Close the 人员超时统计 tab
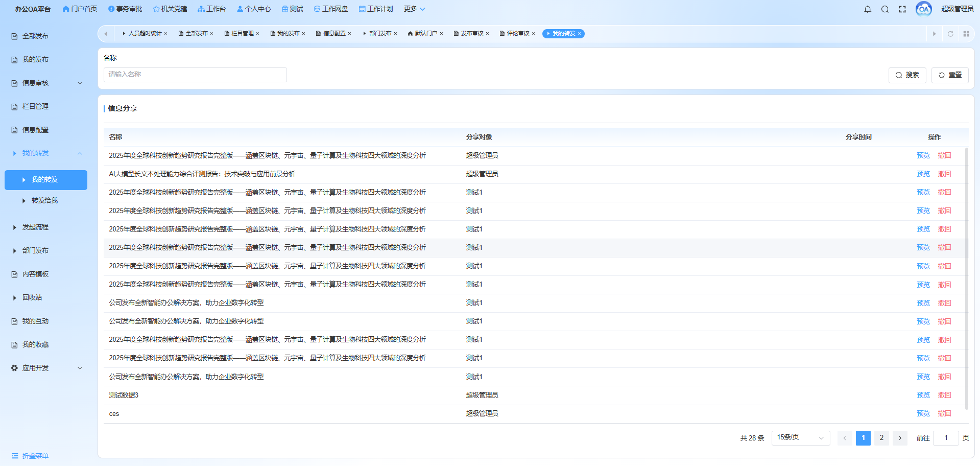 165,34
